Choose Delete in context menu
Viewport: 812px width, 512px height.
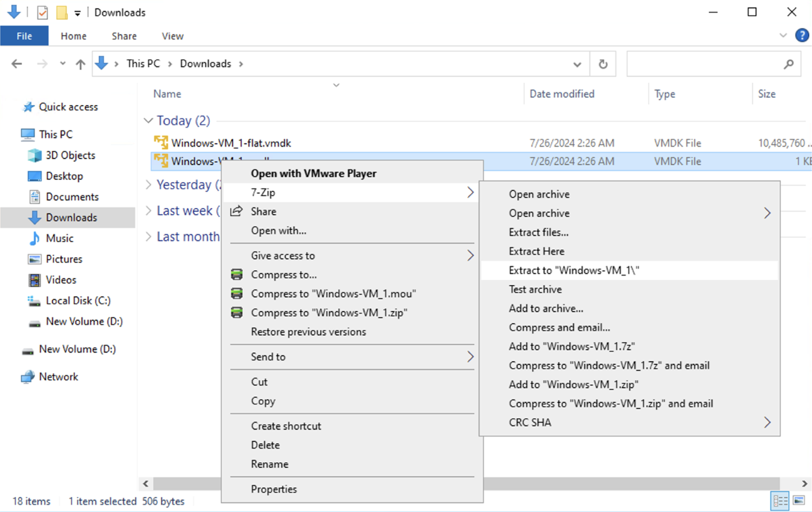(352, 445)
